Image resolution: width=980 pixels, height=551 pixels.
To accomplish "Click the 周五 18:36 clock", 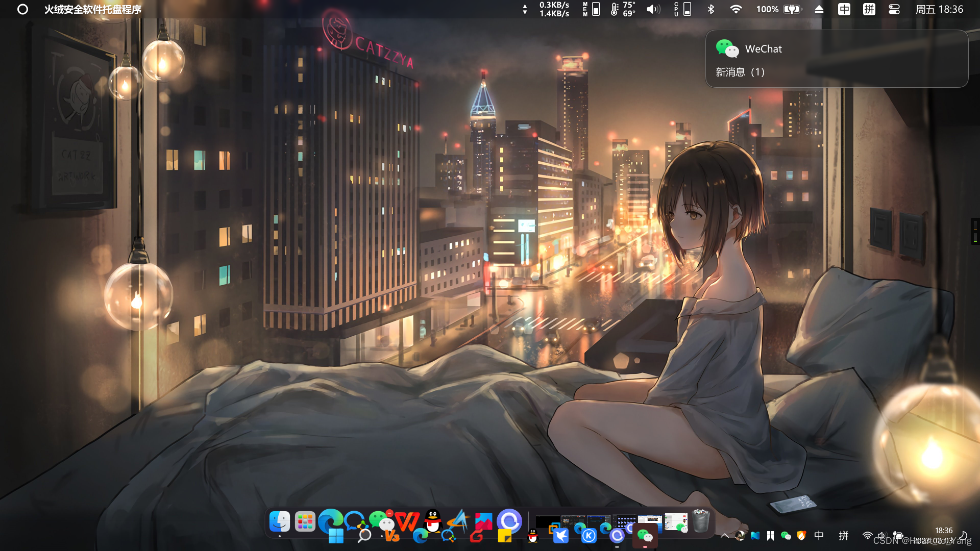I will (939, 9).
